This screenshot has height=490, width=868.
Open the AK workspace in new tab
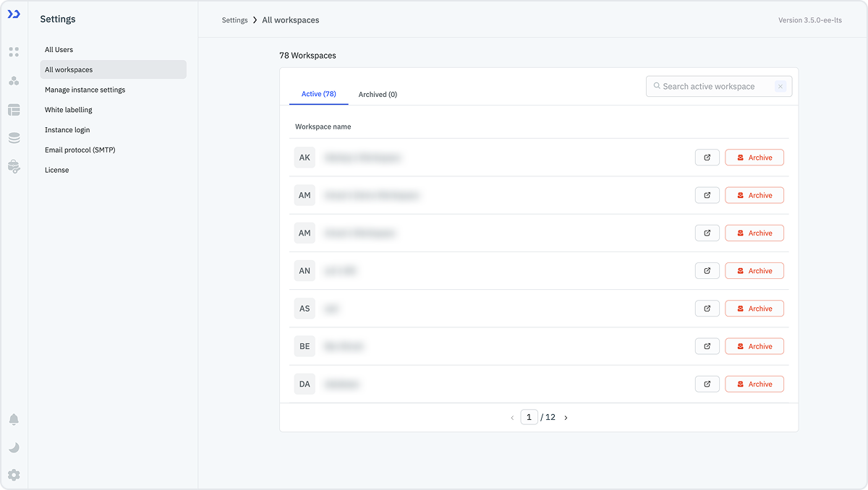point(707,158)
